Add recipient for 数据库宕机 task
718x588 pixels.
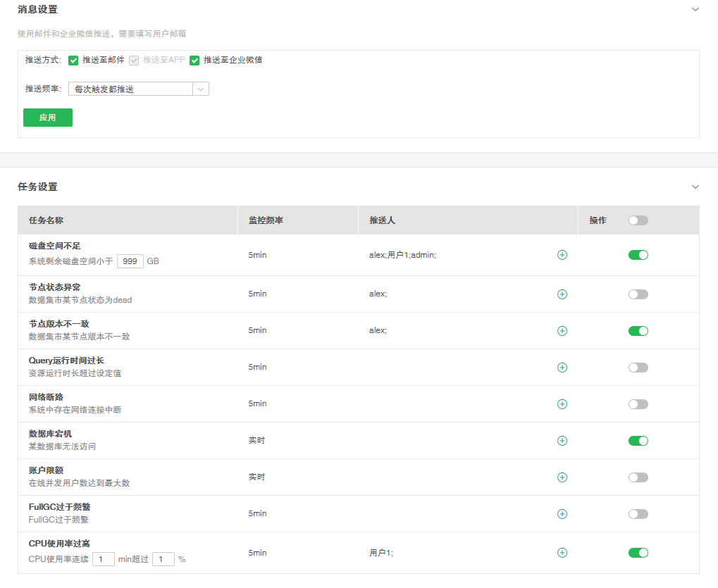click(x=562, y=441)
